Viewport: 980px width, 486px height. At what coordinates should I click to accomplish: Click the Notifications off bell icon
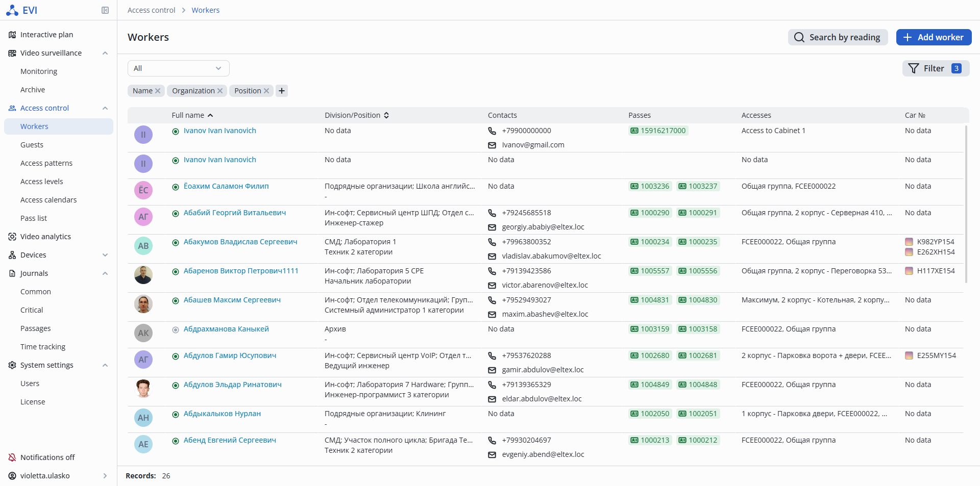click(12, 457)
